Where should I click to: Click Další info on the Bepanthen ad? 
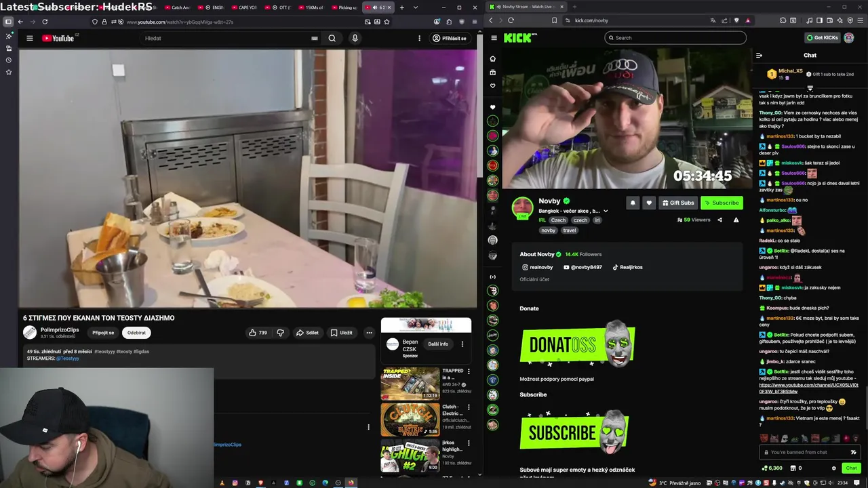[x=438, y=344]
